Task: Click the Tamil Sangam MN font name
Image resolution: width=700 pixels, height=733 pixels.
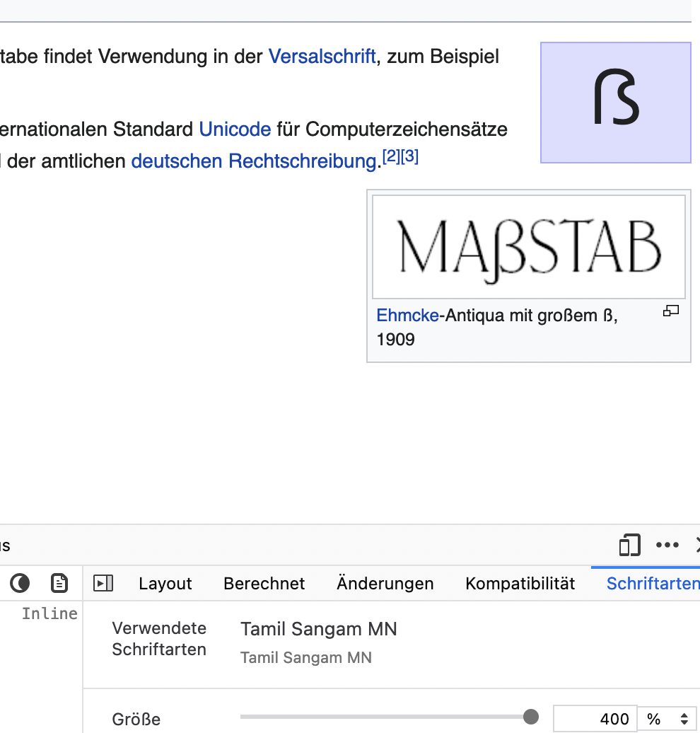Action: click(318, 628)
